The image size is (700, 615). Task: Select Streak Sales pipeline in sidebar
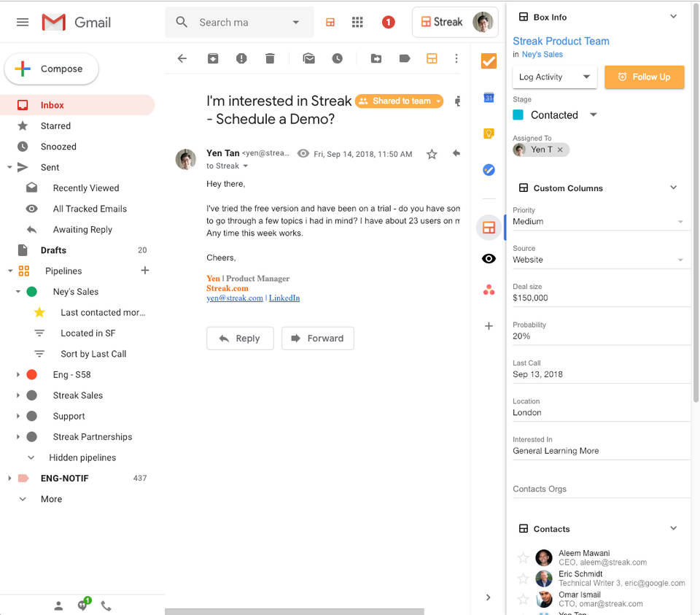tap(77, 395)
